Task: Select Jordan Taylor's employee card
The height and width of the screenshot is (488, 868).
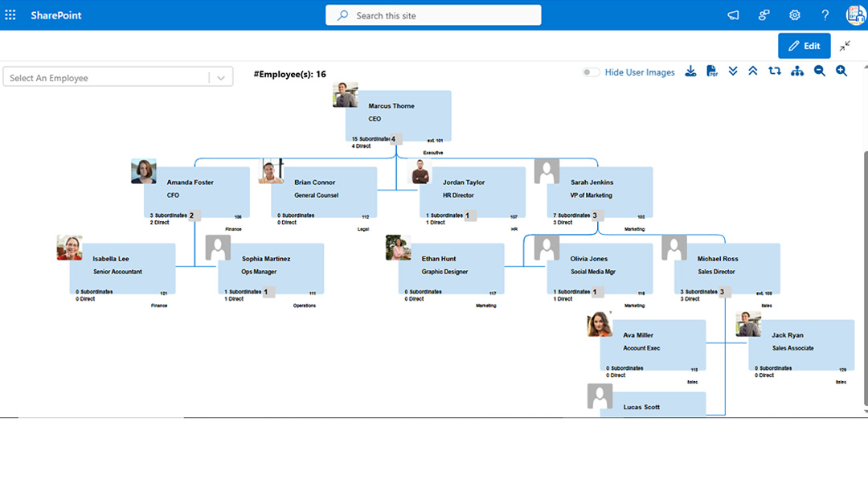Action: (472, 191)
